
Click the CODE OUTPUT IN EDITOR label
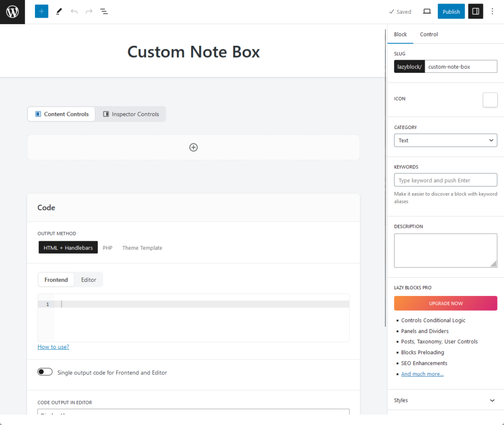64,402
